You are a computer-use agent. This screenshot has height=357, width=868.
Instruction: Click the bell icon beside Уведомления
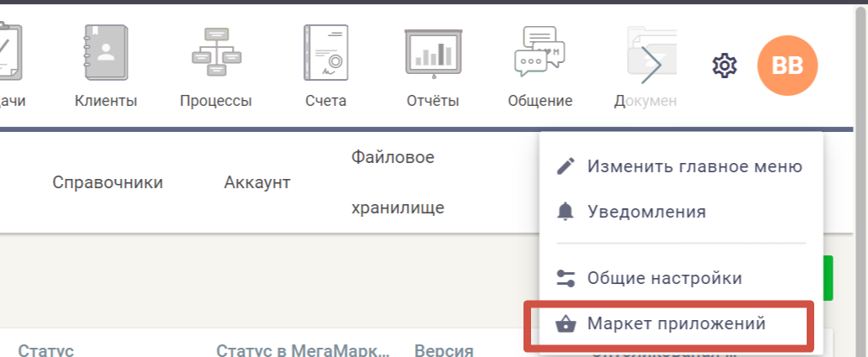[566, 212]
